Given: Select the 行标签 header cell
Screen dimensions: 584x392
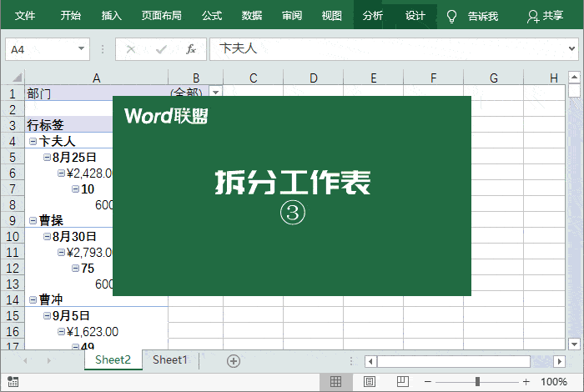Looking at the screenshot, I should pos(69,125).
